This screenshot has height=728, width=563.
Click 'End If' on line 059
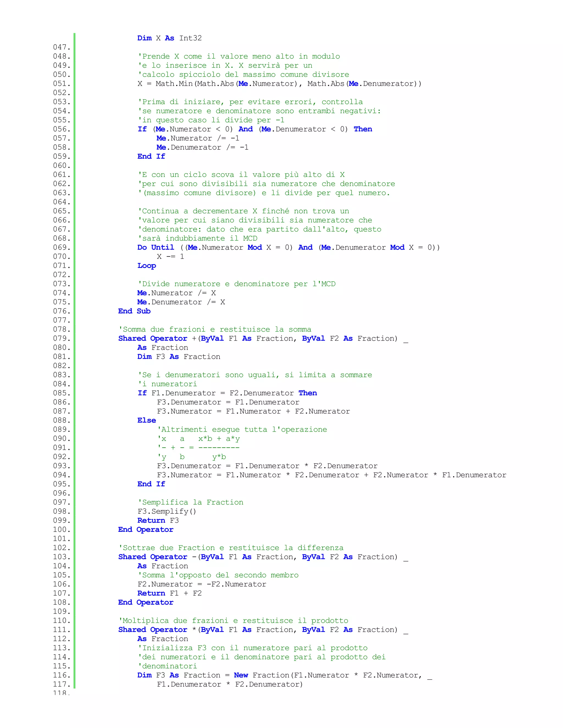coord(151,156)
